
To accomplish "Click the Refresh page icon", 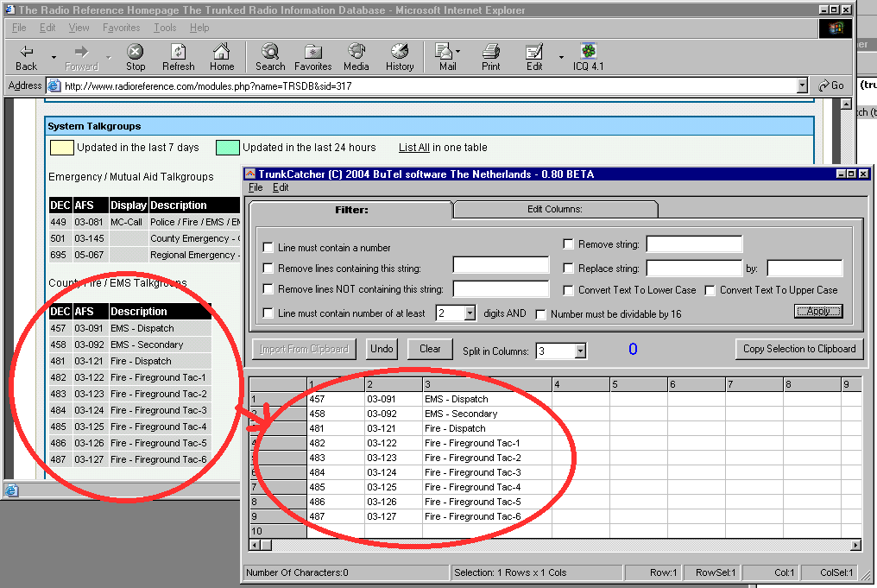I will [x=179, y=52].
